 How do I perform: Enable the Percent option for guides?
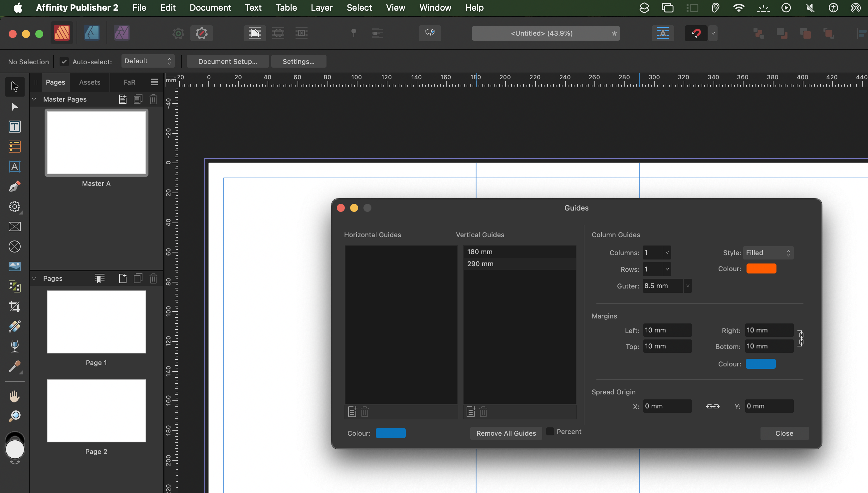click(550, 431)
